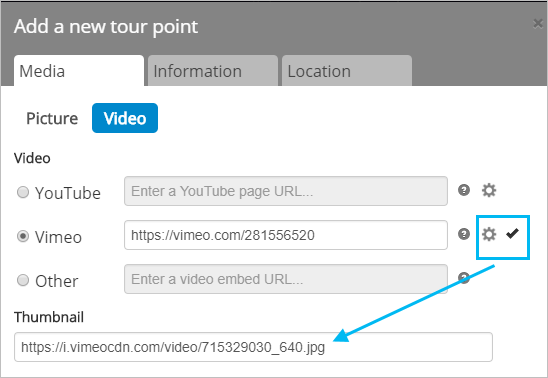Click the checkmark icon next to Vimeo
Image resolution: width=548 pixels, height=378 pixels.
coord(512,233)
